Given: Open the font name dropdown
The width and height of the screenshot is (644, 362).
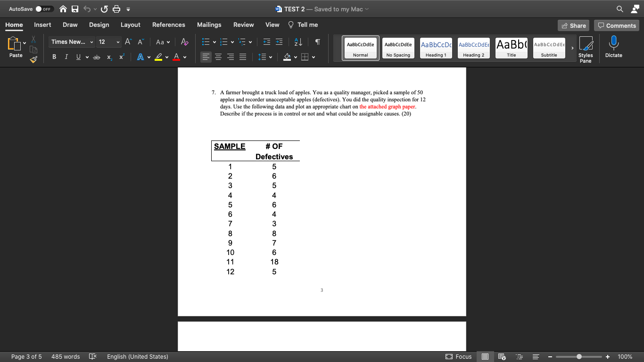Looking at the screenshot, I should 71,42.
